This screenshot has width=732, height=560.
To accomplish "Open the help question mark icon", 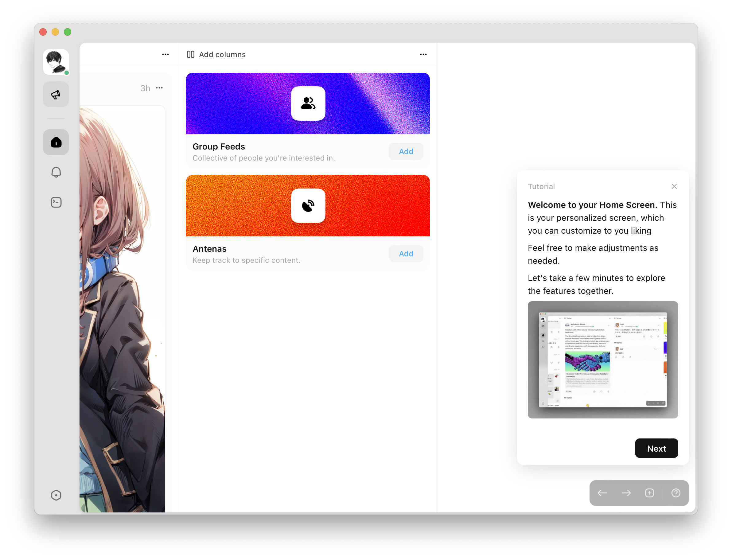I will point(676,493).
